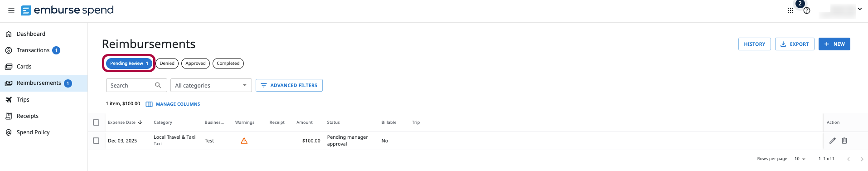Screen dimensions: 868x171
Task: Click the Status column header
Action: pyautogui.click(x=333, y=122)
